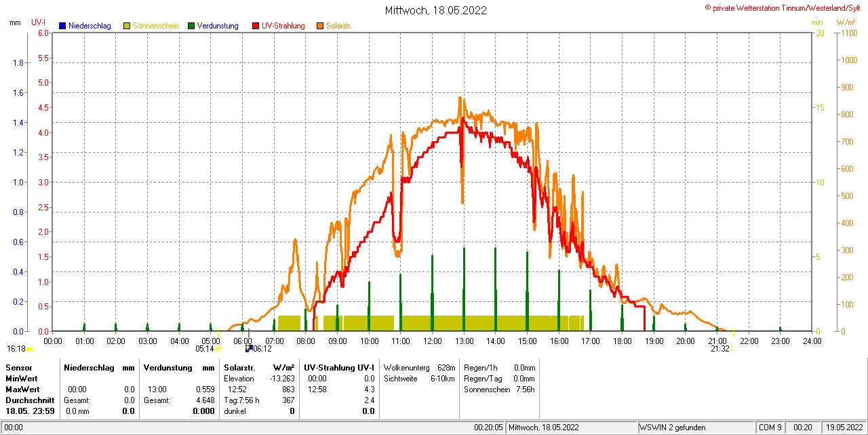This screenshot has width=868, height=435.
Task: Click the chart title Mittwoch, 18.05.2022
Action: [435, 10]
